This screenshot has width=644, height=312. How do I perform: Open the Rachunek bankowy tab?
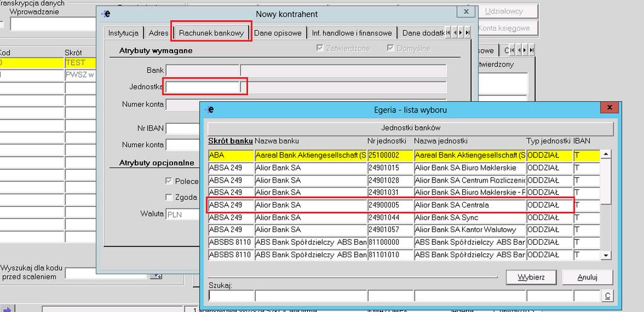212,33
